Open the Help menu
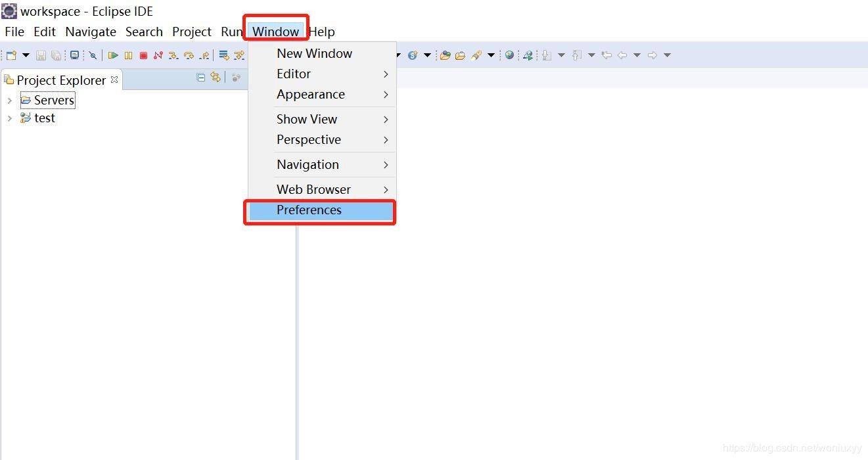Screen dimensions: 868x460 pyautogui.click(x=322, y=32)
